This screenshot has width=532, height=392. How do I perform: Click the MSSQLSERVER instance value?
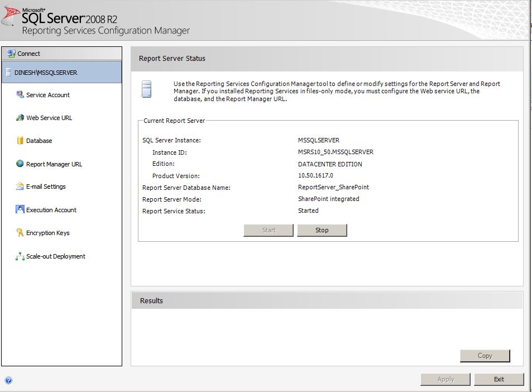319,140
